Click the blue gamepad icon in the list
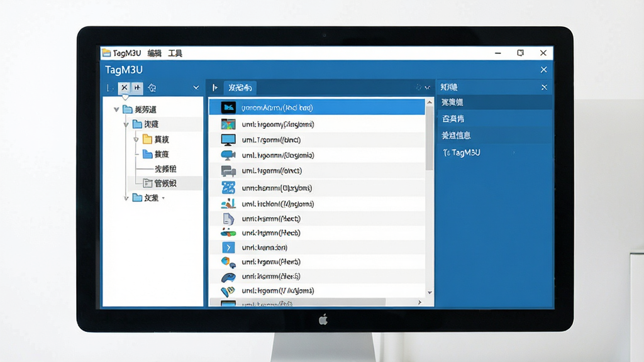This screenshot has height=362, width=644. [x=228, y=277]
